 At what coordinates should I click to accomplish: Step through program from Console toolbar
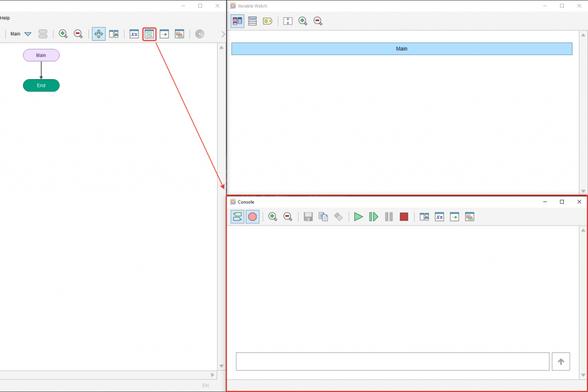[373, 216]
